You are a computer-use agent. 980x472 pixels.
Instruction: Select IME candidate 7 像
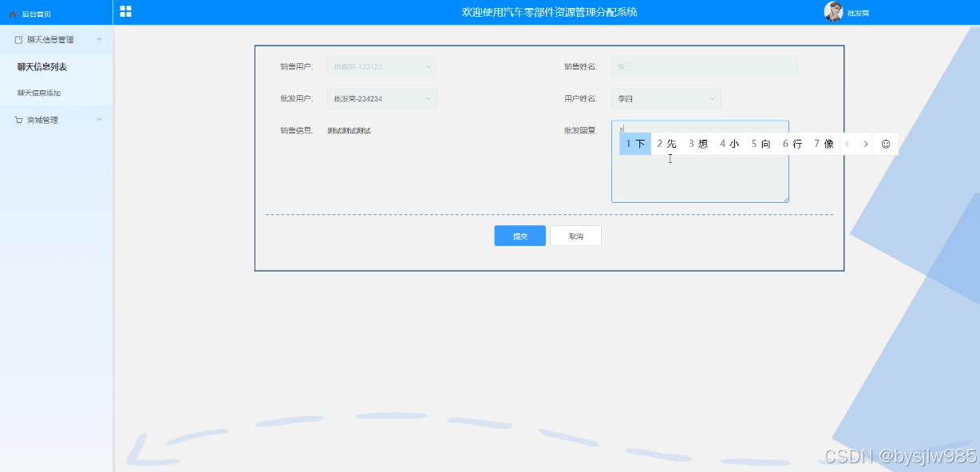pyautogui.click(x=824, y=144)
